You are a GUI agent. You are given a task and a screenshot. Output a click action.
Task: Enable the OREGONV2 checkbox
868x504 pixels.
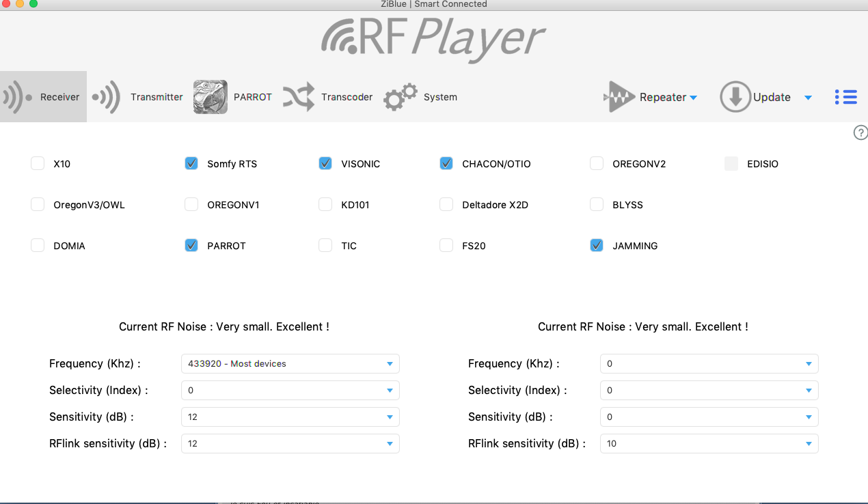[597, 163]
